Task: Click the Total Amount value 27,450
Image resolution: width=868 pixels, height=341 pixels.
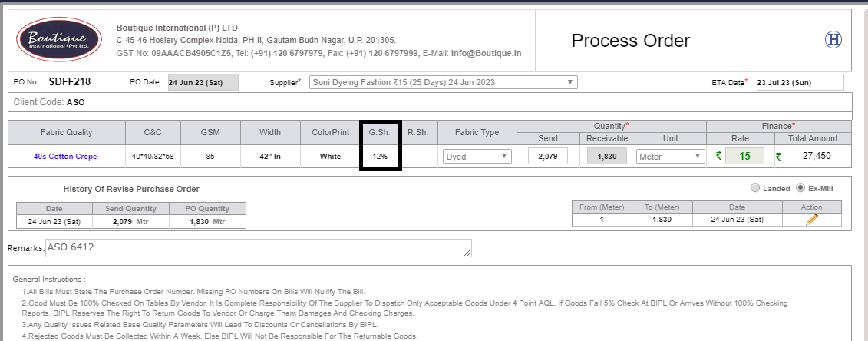Action: pyautogui.click(x=817, y=156)
